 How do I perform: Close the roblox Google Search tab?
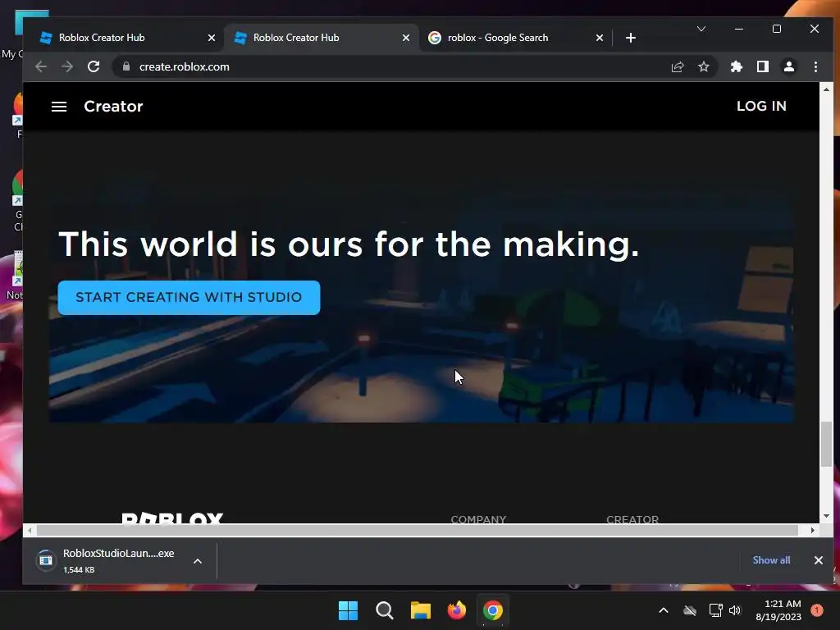click(x=600, y=38)
